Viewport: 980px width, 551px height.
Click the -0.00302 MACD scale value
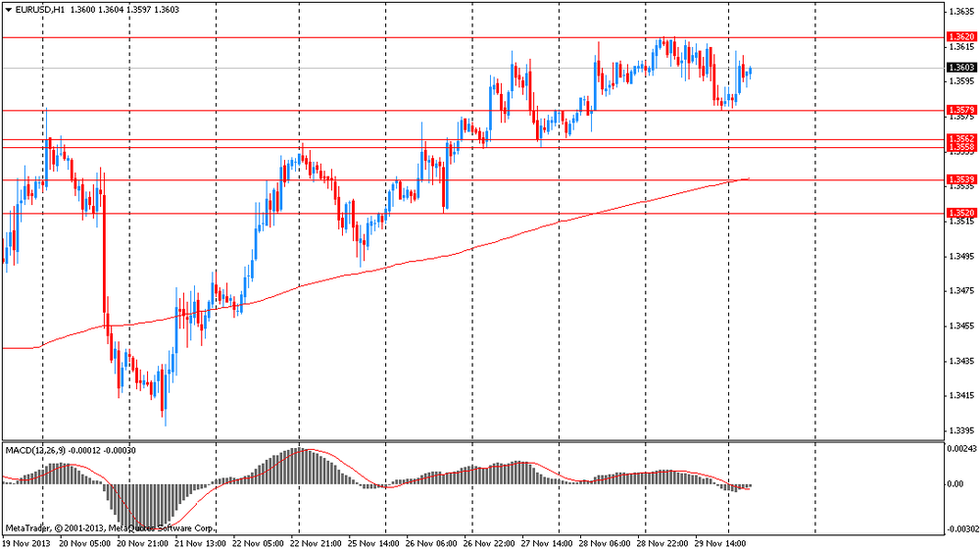[x=962, y=529]
